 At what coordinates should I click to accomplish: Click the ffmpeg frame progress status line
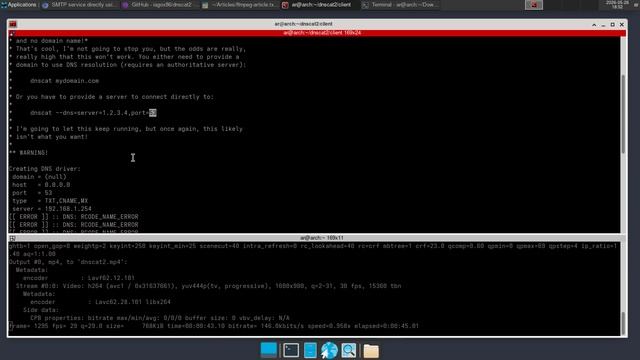[214, 326]
